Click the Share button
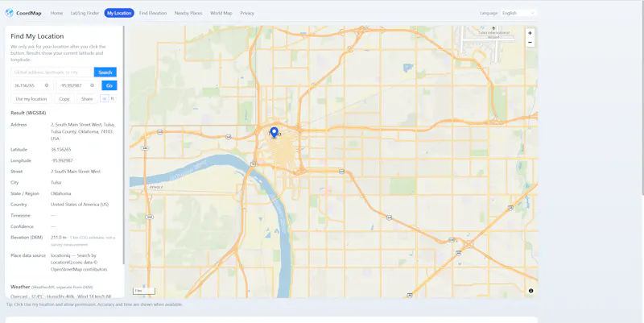Viewport: 644px width, 323px height. tap(87, 98)
